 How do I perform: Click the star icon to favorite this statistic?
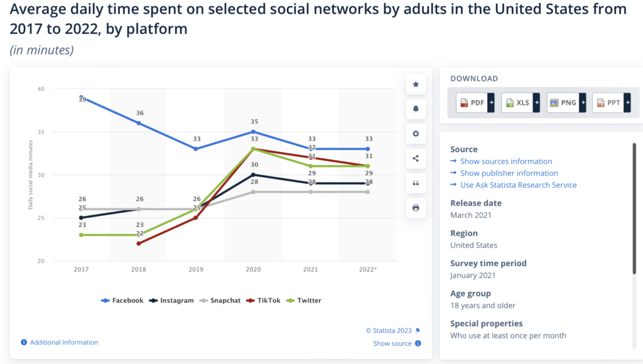pos(415,84)
